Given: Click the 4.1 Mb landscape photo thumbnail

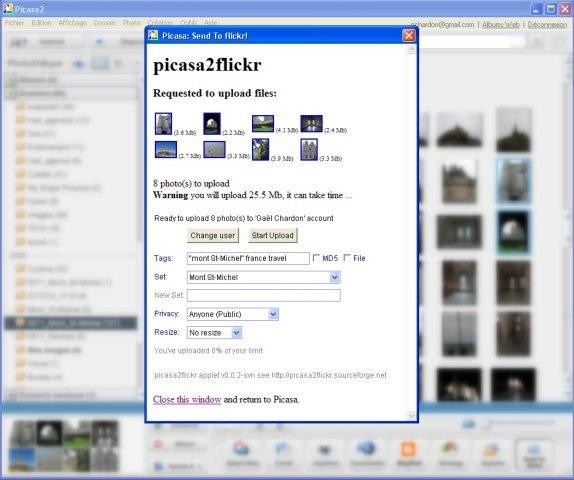Looking at the screenshot, I should click(263, 124).
